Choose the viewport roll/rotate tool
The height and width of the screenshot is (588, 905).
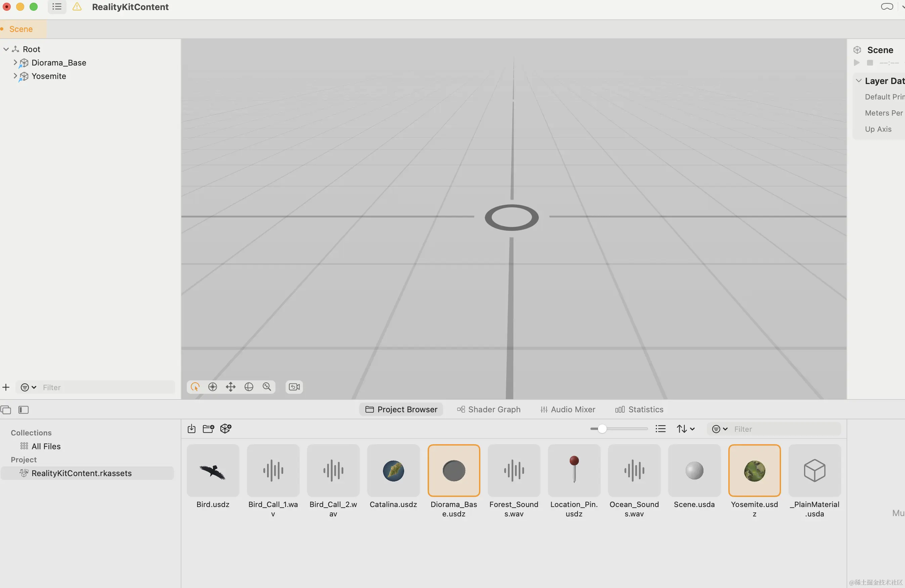point(249,387)
